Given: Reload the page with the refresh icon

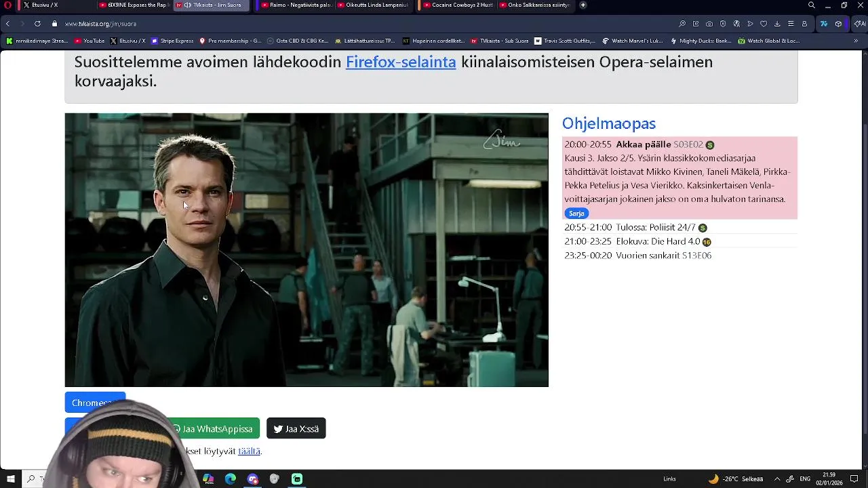Looking at the screenshot, I should (x=37, y=24).
